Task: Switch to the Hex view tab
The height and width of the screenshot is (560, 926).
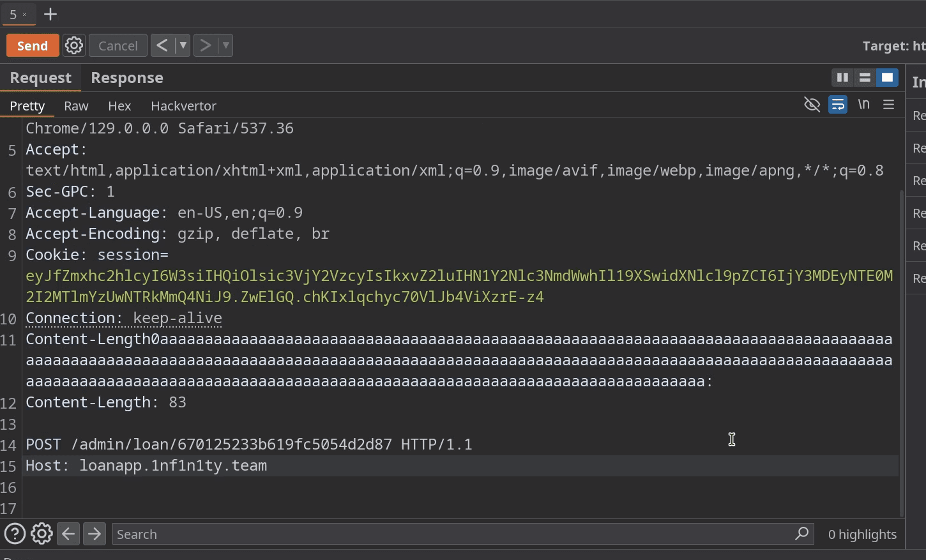Action: 119,106
